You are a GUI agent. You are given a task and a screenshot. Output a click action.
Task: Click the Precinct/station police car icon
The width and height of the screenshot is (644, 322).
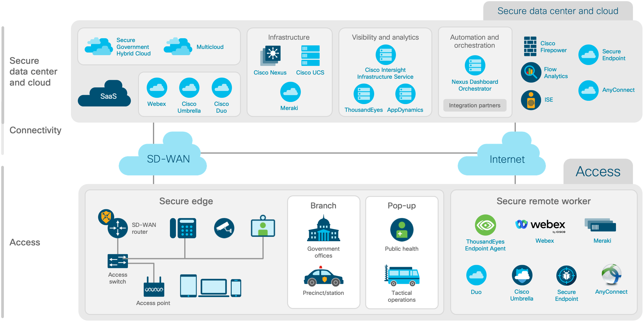[324, 276]
